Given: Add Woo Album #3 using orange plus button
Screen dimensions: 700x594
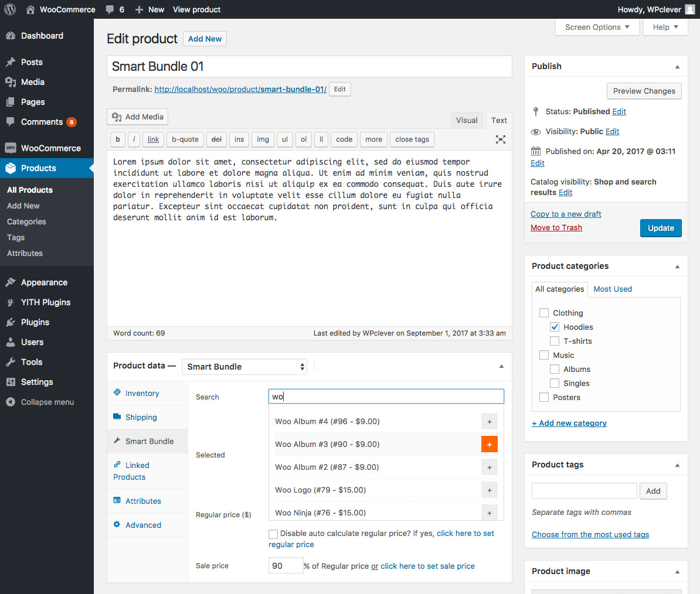Looking at the screenshot, I should (x=489, y=444).
